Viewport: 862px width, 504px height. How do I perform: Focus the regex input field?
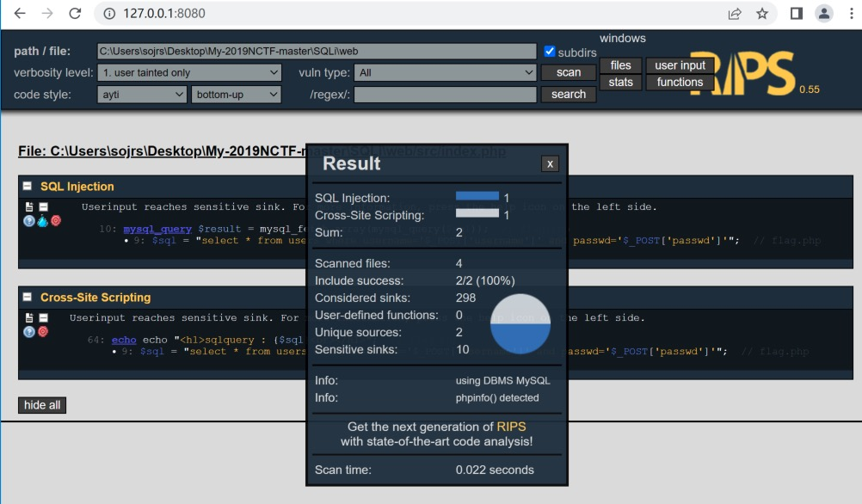[445, 95]
